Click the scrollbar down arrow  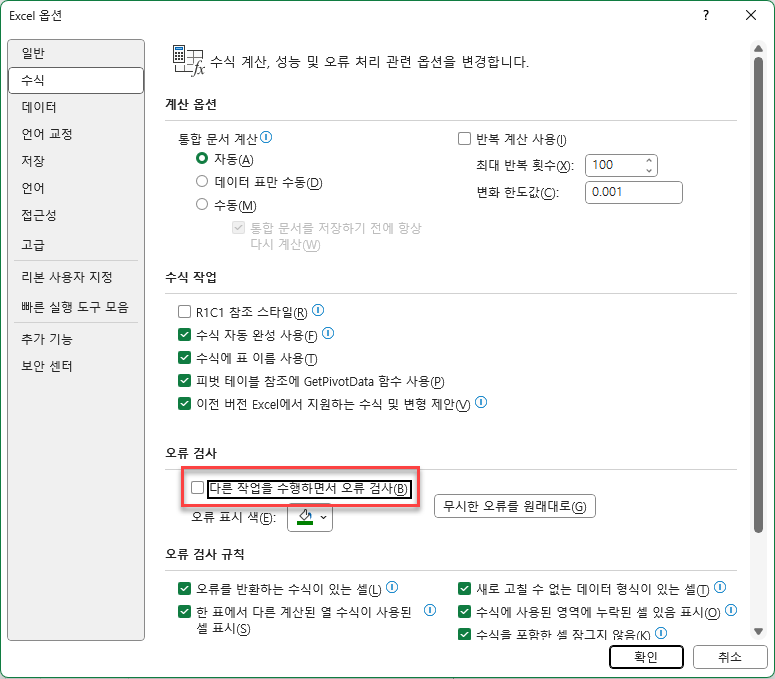pos(758,631)
